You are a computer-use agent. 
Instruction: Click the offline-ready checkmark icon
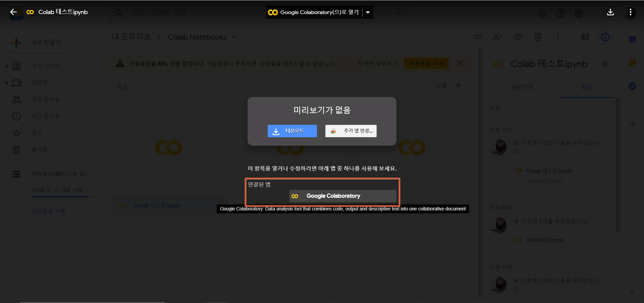tap(542, 13)
